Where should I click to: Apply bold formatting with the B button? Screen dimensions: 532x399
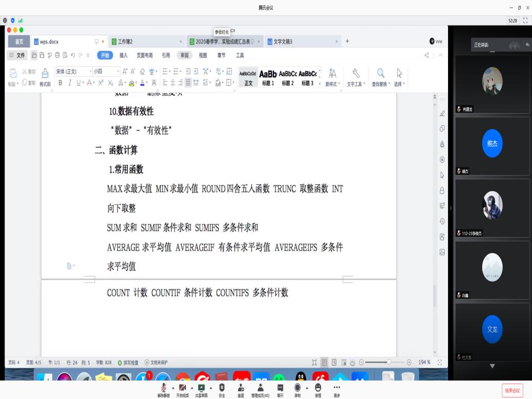[x=60, y=83]
